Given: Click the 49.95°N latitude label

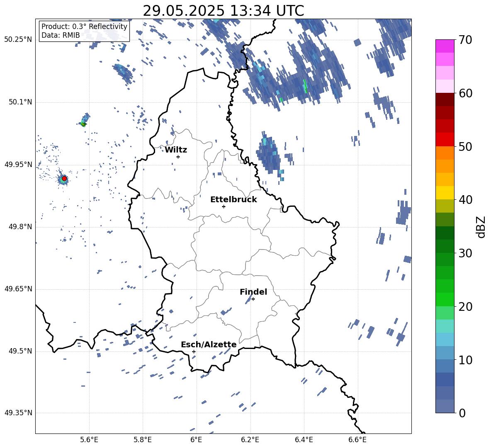Looking at the screenshot, I should 18,164.
